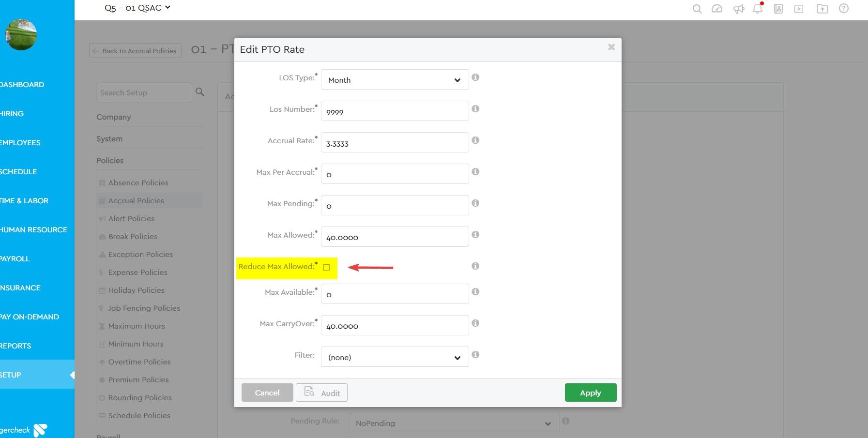The image size is (868, 438).
Task: Open the LOS Type dropdown
Action: coord(395,80)
